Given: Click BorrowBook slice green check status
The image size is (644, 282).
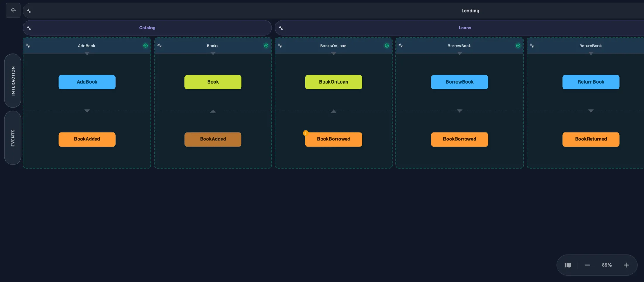Looking at the screenshot, I should tap(518, 46).
